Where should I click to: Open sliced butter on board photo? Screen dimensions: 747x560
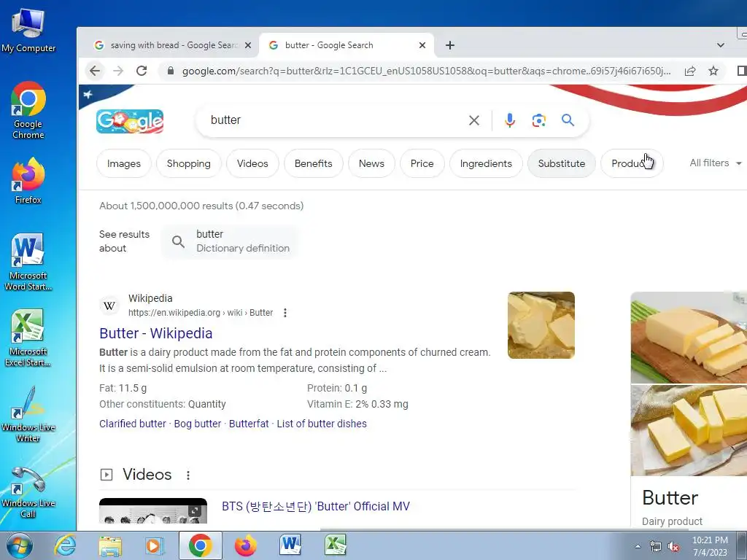click(x=689, y=337)
